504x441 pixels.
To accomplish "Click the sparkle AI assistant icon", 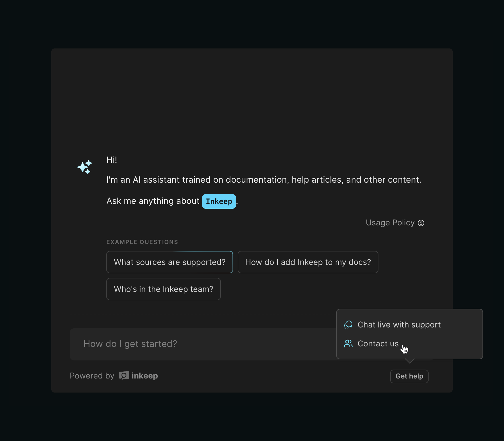I will [x=85, y=167].
